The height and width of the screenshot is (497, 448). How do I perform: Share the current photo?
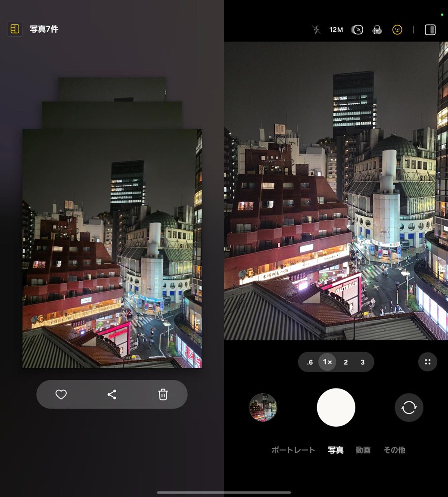coord(112,394)
